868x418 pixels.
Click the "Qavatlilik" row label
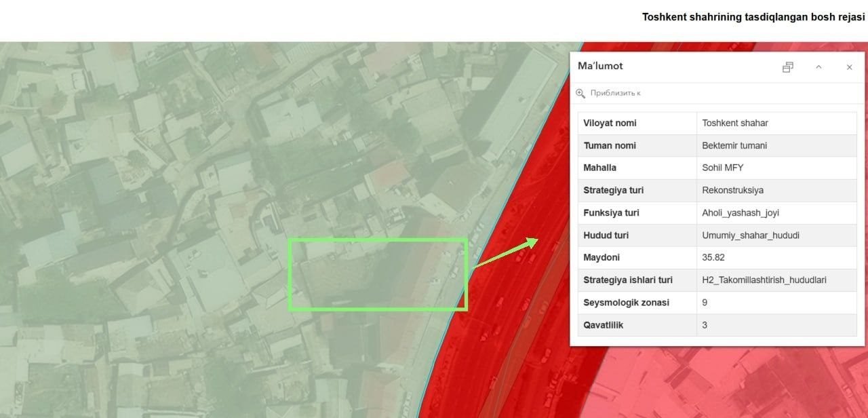[604, 324]
